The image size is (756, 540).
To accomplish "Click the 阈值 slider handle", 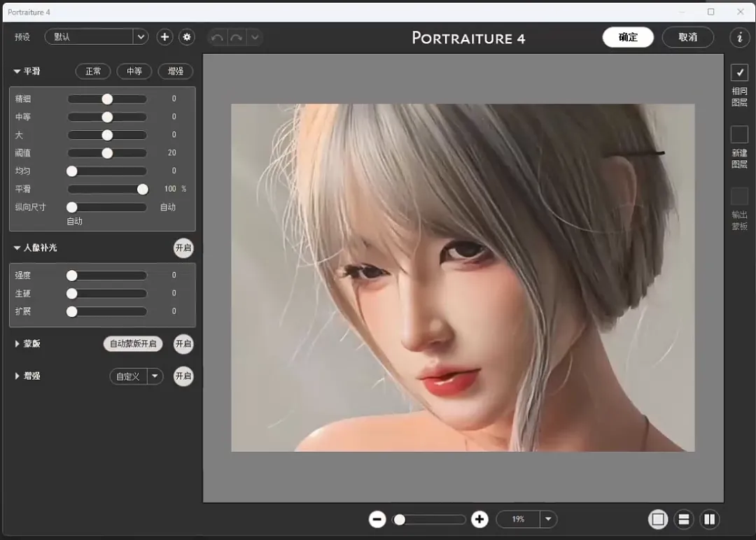I will pos(107,152).
